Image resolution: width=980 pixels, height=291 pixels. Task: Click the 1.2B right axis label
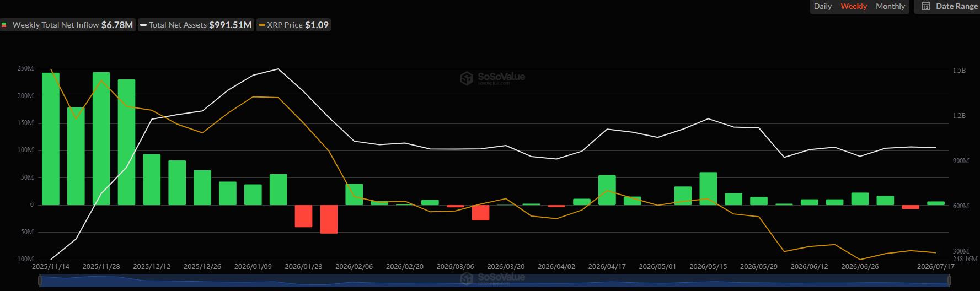(x=959, y=116)
